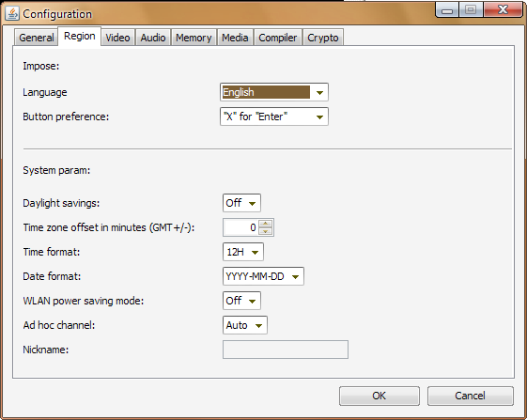This screenshot has width=527, height=420.
Task: Confirm settings with the OK button
Action: pyautogui.click(x=380, y=396)
